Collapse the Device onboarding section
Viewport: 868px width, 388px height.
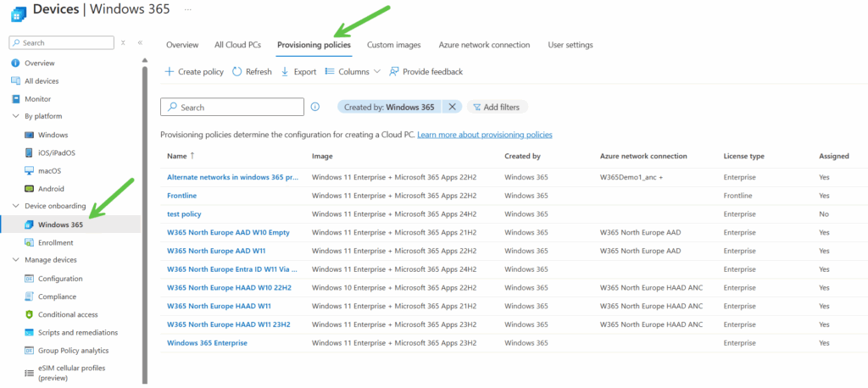tap(15, 206)
